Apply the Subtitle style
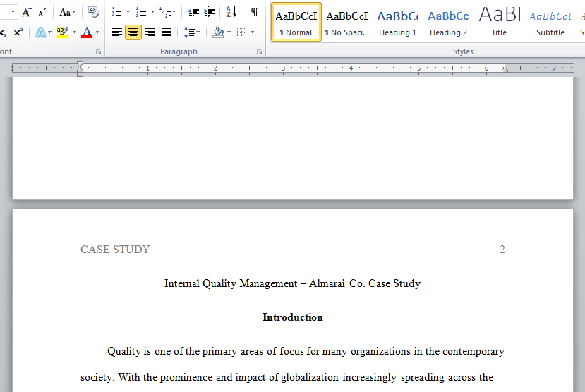 [x=550, y=22]
